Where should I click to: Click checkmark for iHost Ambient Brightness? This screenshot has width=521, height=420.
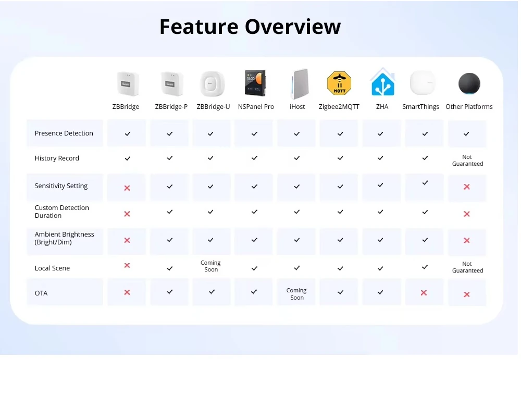click(297, 240)
